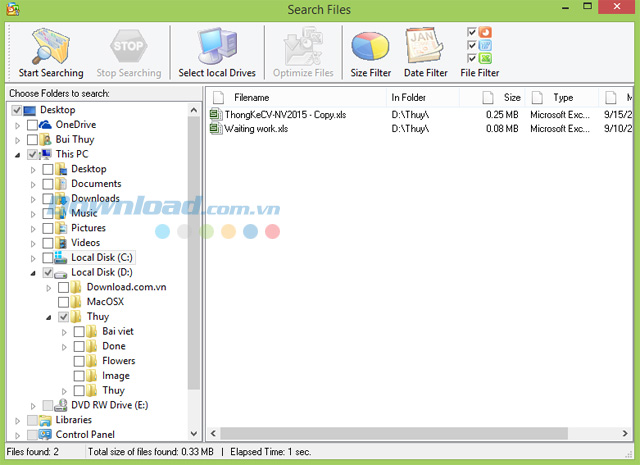Image resolution: width=640 pixels, height=465 pixels.
Task: Click the results scroll right arrow
Action: point(625,433)
